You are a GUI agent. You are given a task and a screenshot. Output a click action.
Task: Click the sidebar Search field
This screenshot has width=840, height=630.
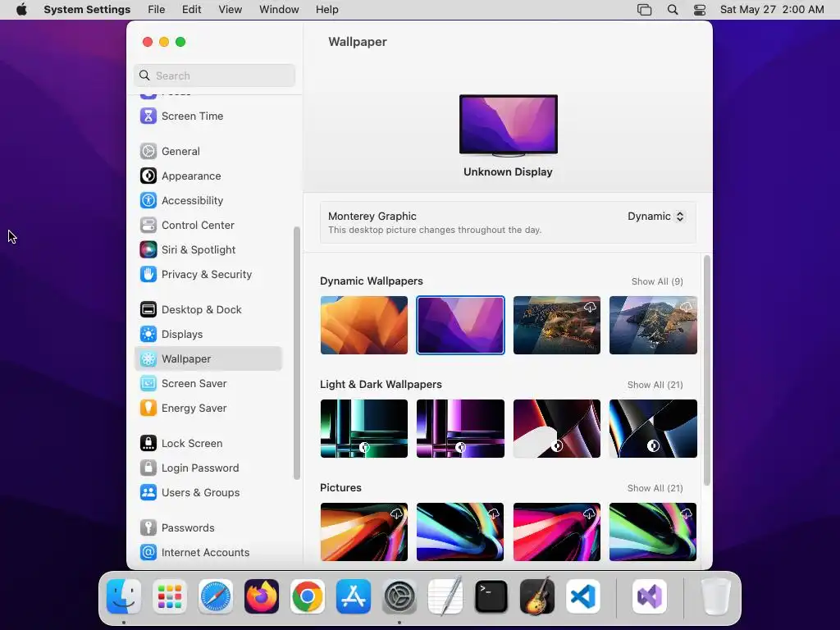pos(214,75)
